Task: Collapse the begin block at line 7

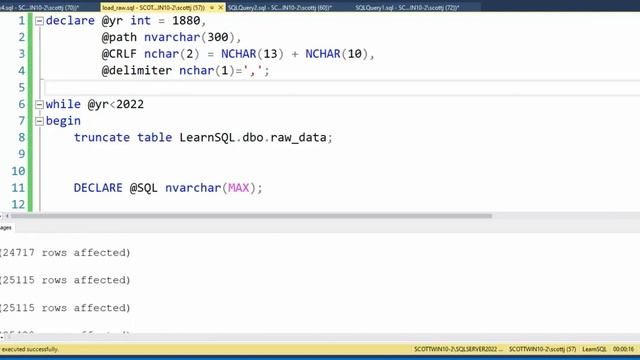Action: [39, 121]
